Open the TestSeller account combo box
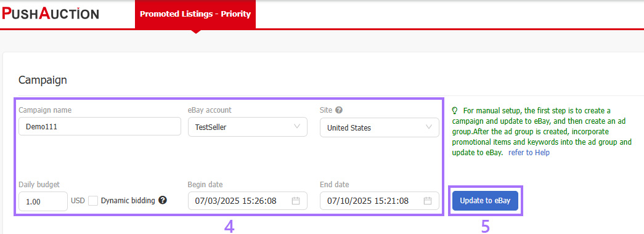644x234 pixels. point(248,127)
